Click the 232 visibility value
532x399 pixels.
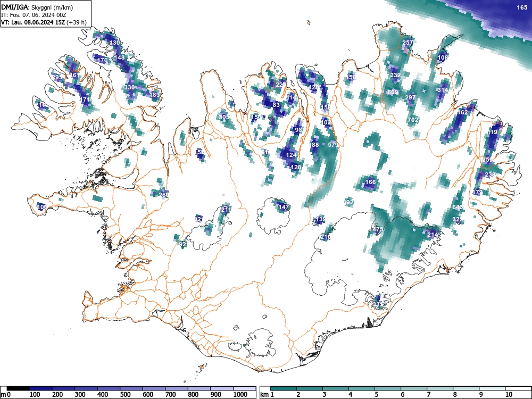point(396,75)
